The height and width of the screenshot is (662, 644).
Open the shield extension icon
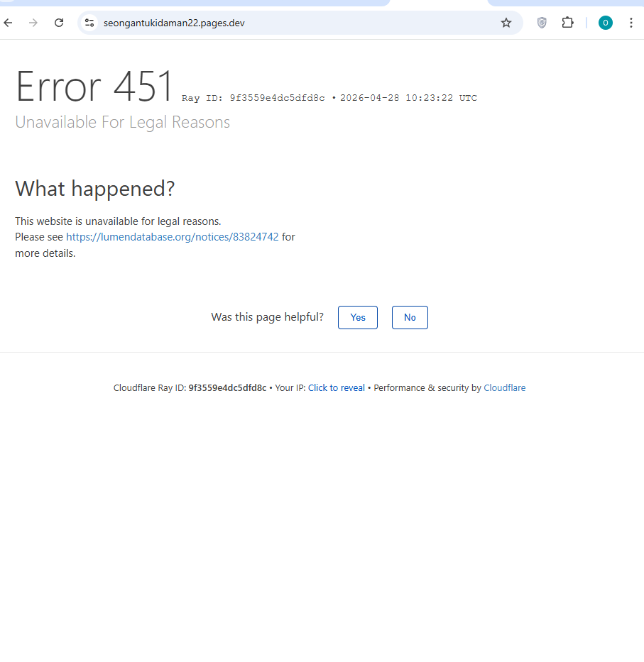(x=542, y=23)
